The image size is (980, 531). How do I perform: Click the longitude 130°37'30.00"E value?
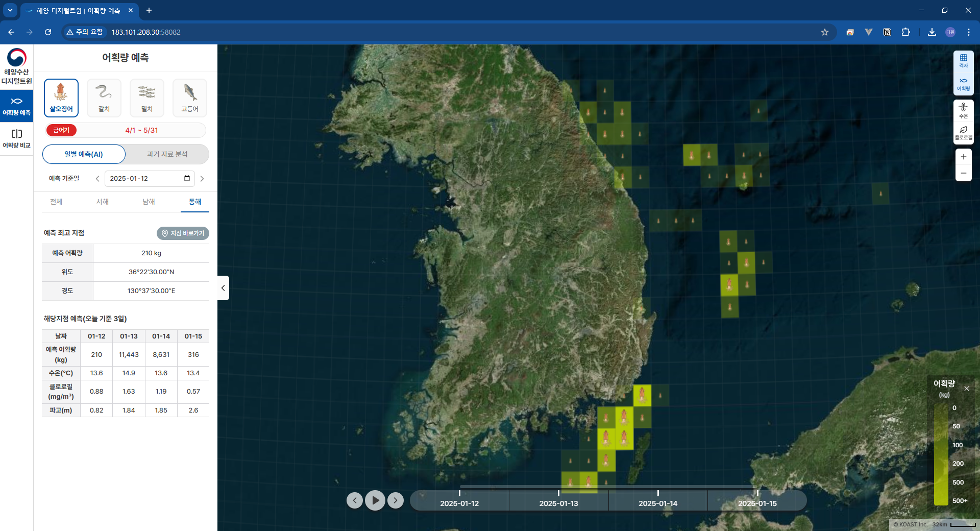(151, 291)
